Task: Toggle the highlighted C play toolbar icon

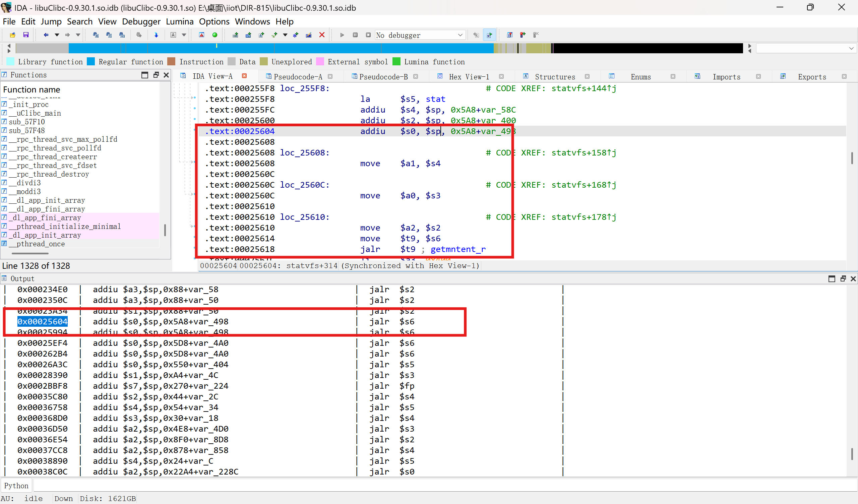Action: click(x=489, y=35)
